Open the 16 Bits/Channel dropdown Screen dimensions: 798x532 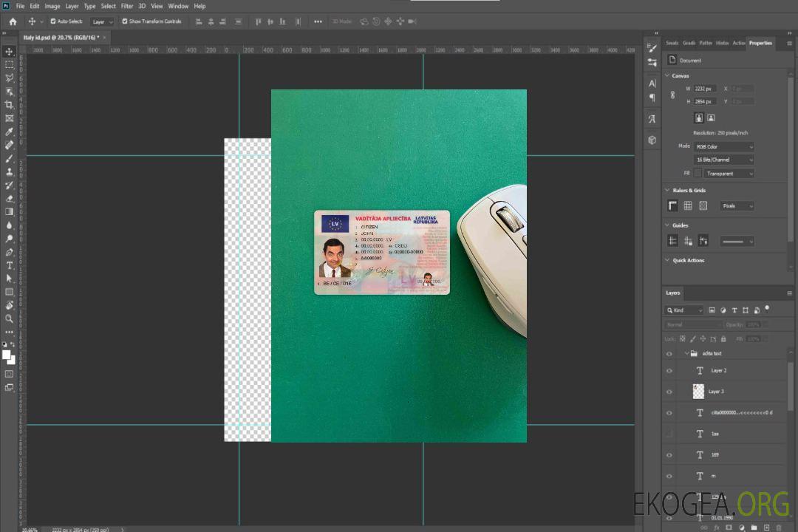[x=723, y=160]
